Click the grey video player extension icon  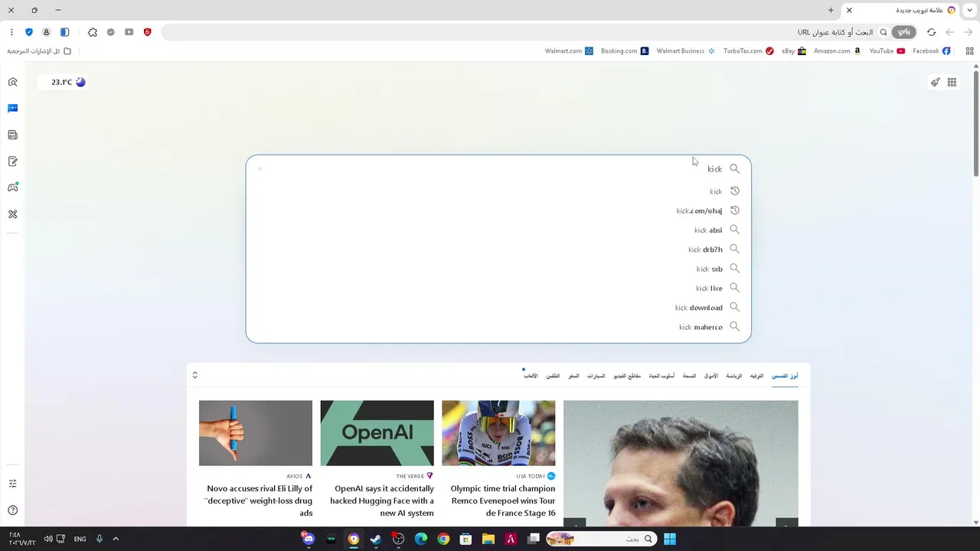coord(129,32)
